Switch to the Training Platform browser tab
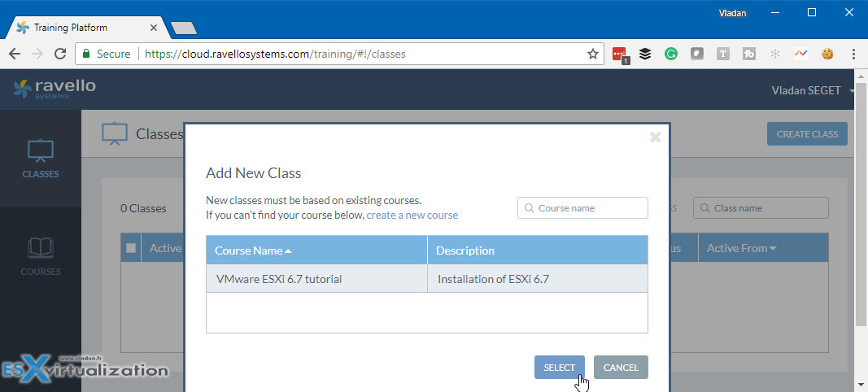868x392 pixels. click(85, 27)
